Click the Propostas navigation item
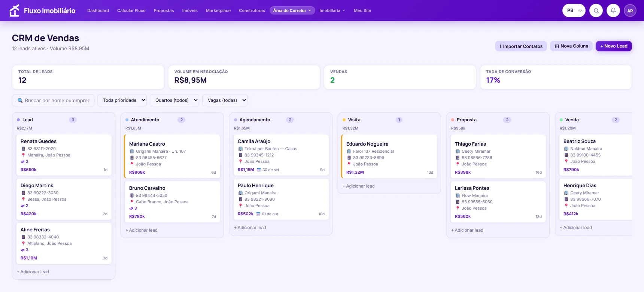 [x=164, y=10]
